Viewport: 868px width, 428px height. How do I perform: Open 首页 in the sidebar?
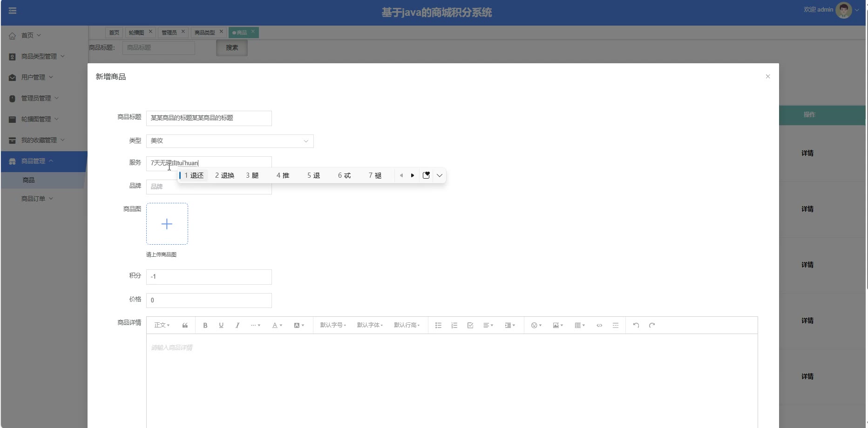click(x=44, y=35)
